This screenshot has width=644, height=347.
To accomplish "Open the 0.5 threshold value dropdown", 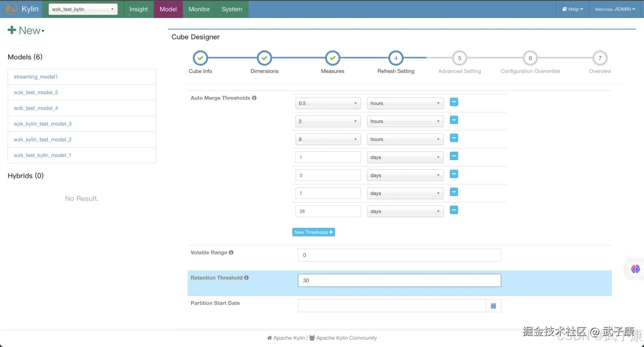I will [x=328, y=103].
